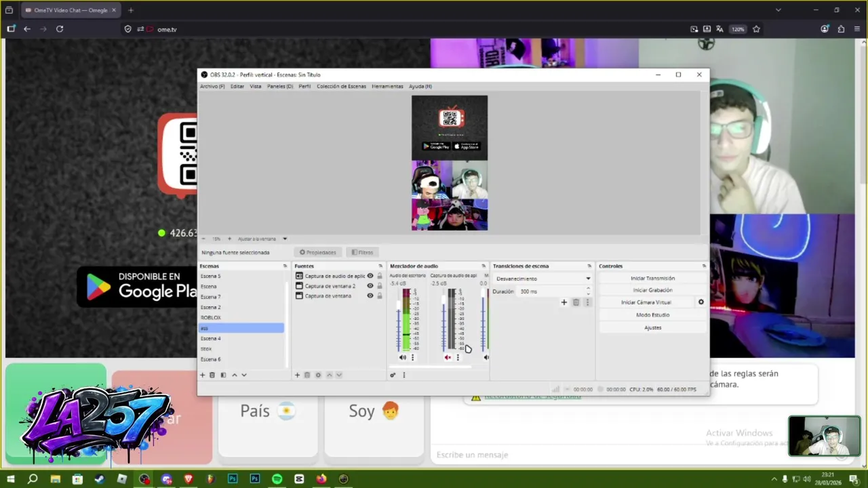Open the Paneles menu in OBS

280,86
